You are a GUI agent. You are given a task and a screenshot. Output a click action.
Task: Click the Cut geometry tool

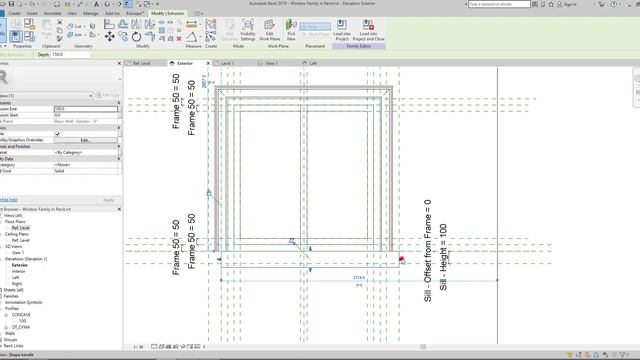[75, 26]
